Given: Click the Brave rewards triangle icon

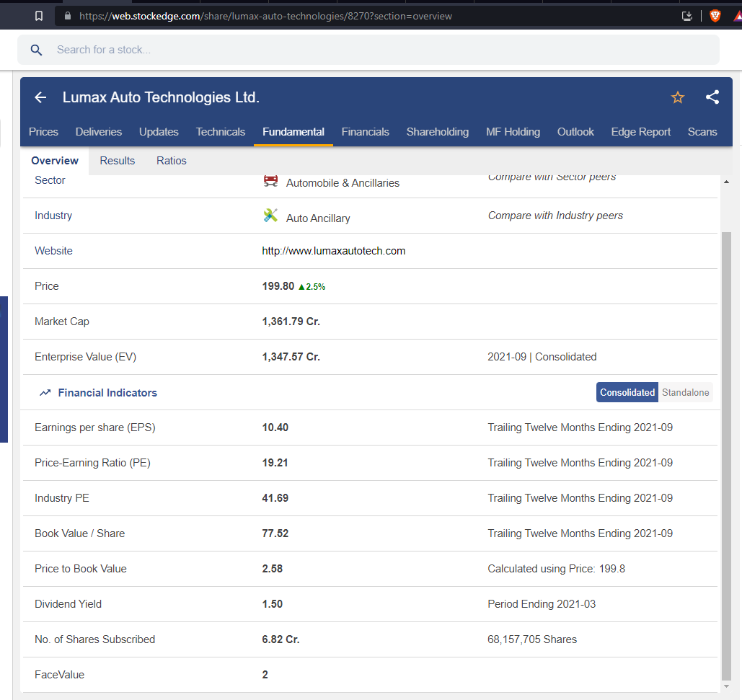Looking at the screenshot, I should point(738,17).
